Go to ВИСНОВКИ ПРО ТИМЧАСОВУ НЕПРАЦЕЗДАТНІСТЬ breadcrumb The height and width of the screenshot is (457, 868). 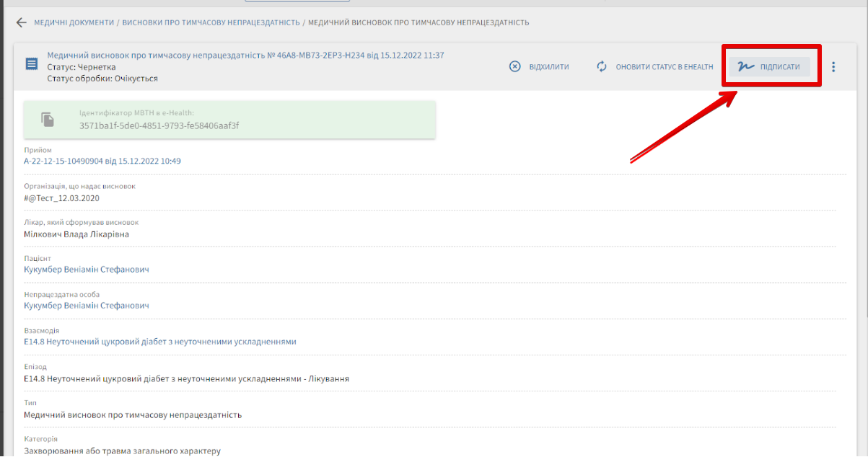coord(211,22)
